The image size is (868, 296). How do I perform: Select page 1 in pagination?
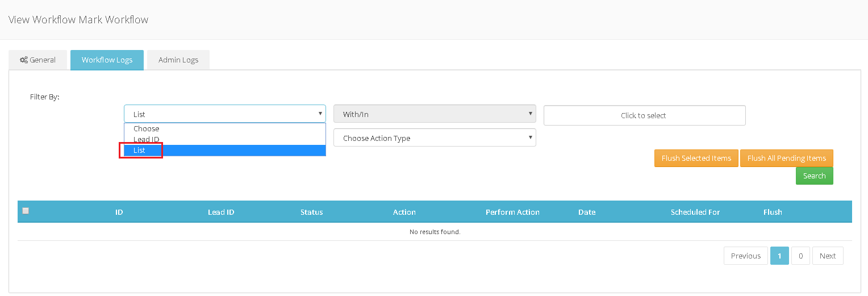pos(779,256)
